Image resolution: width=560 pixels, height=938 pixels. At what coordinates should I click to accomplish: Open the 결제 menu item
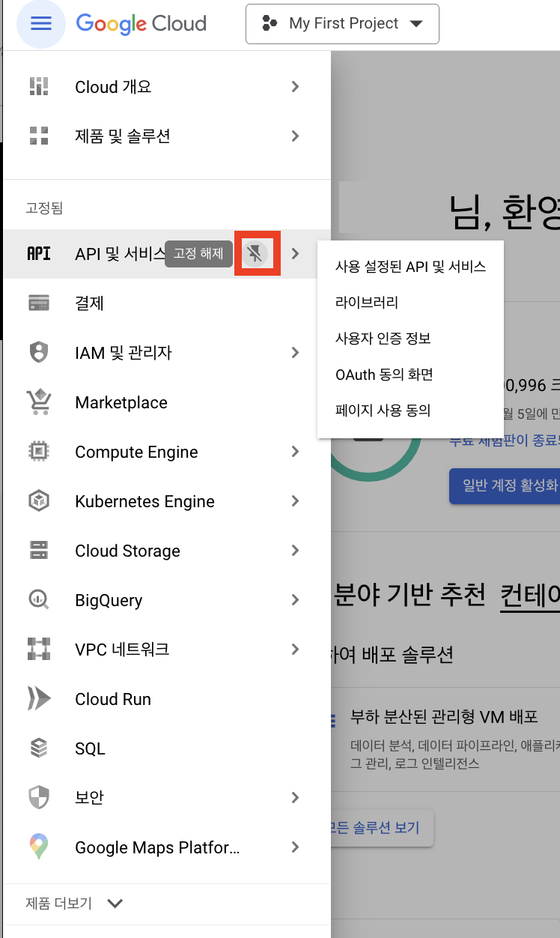click(167, 303)
